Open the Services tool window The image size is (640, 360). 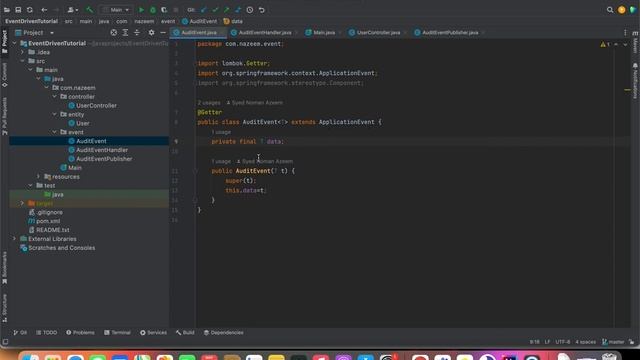point(153,333)
